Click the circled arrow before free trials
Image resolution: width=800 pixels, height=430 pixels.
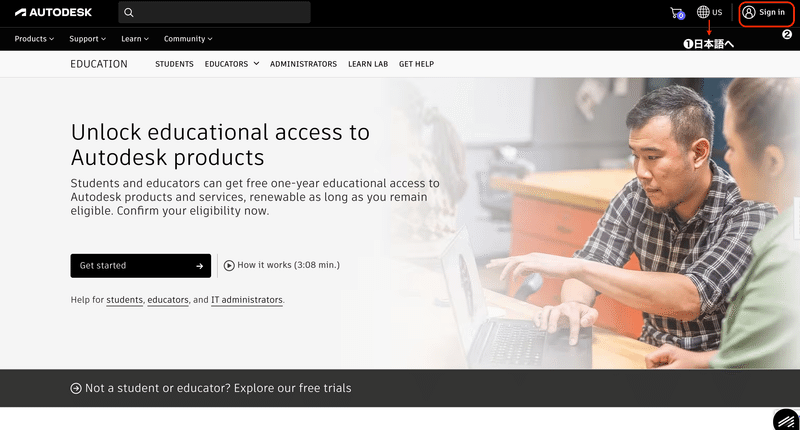click(x=76, y=388)
